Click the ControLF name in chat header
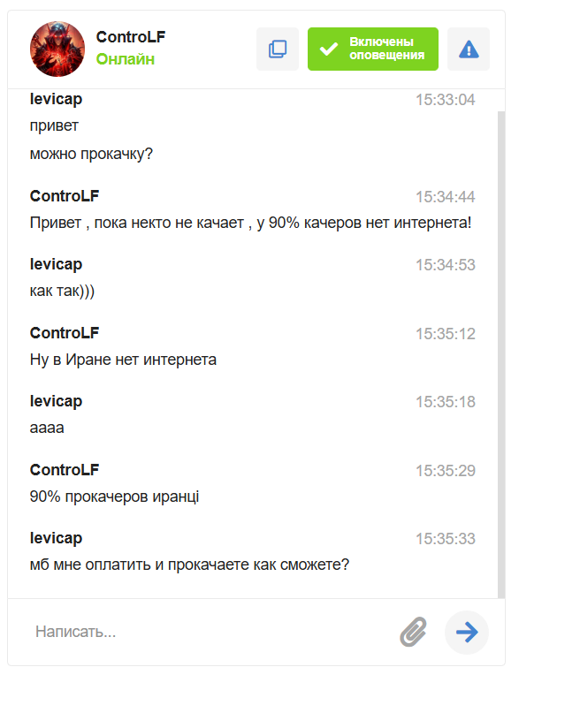This screenshot has height=728, width=580. pos(130,37)
